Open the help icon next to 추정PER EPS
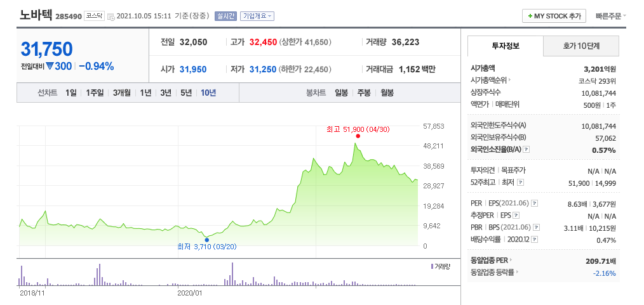The height and width of the screenshot is (305, 644). coord(516,215)
